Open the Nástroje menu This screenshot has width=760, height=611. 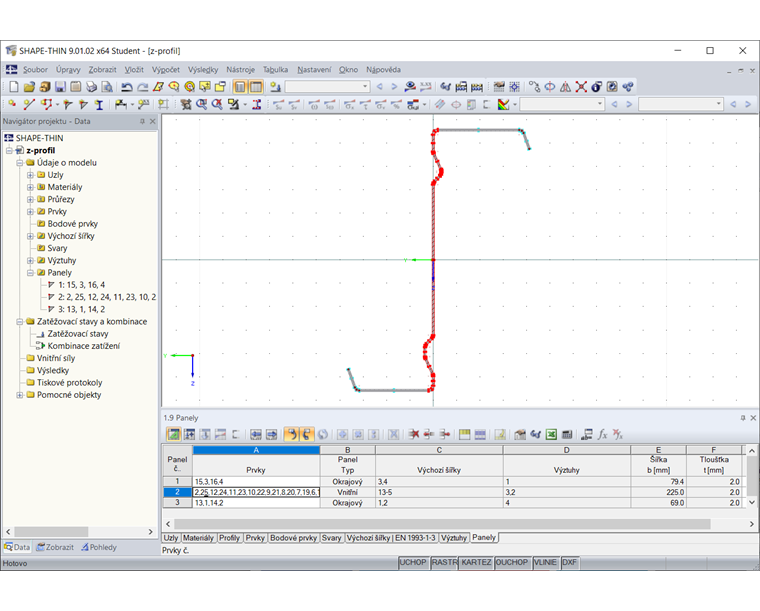(240, 70)
